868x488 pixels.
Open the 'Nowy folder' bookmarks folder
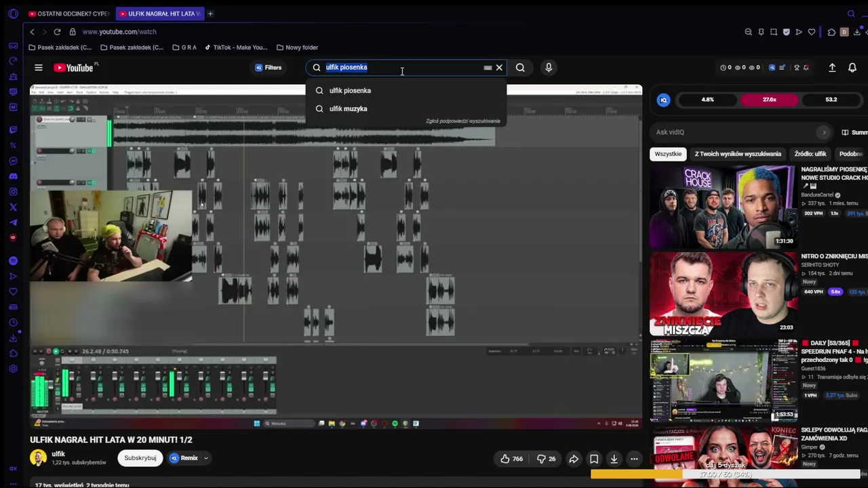click(297, 47)
